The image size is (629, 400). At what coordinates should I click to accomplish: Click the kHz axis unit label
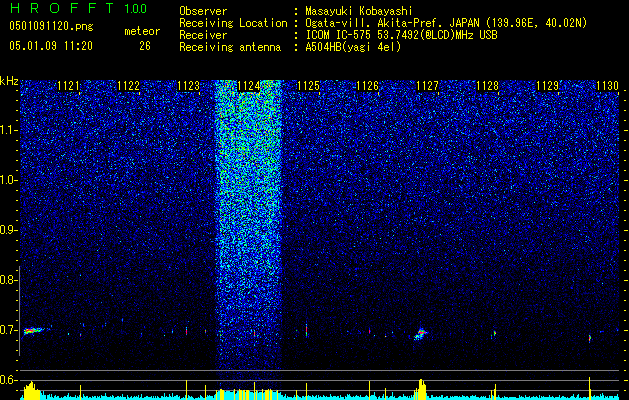(x=9, y=81)
